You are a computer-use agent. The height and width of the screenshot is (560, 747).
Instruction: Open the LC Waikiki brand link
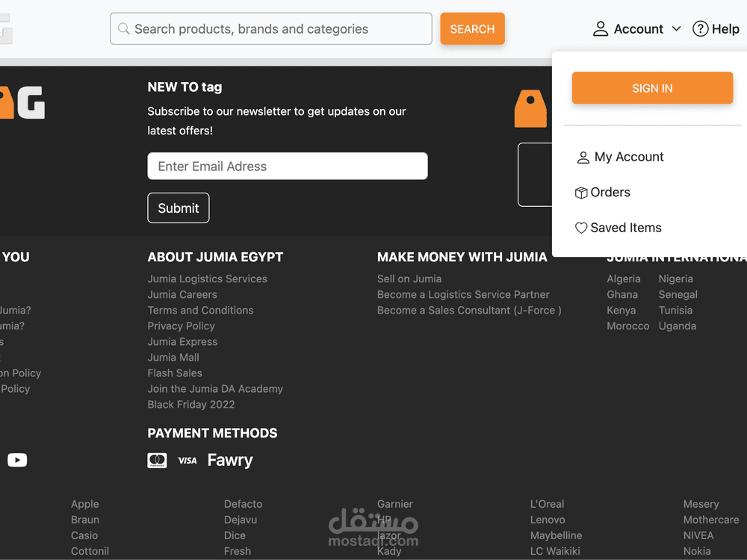tap(555, 551)
